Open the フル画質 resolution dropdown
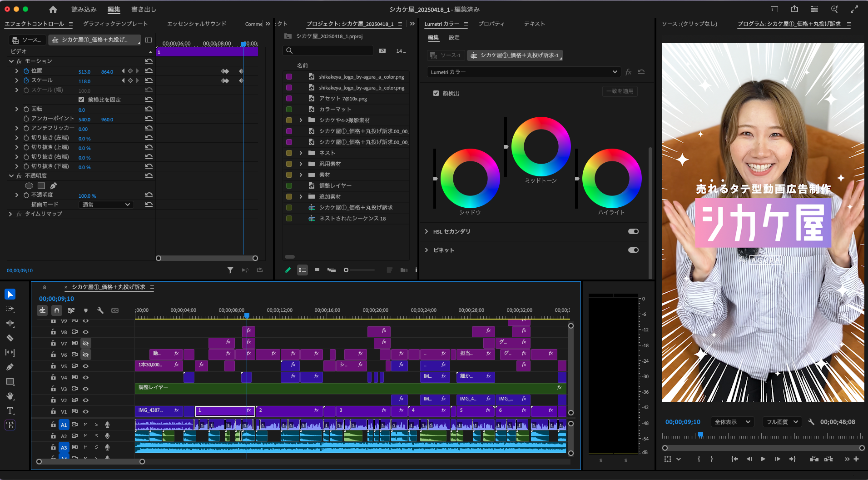 tap(783, 422)
